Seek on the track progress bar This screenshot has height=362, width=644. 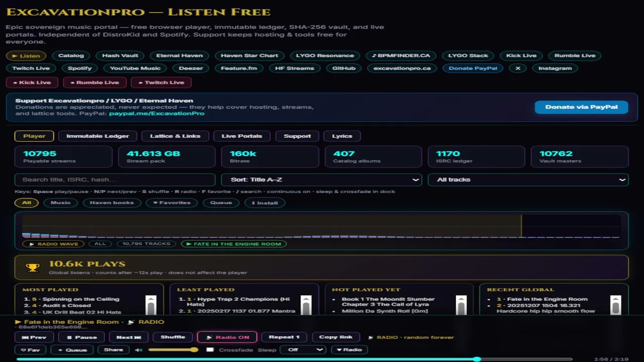click(x=294, y=359)
